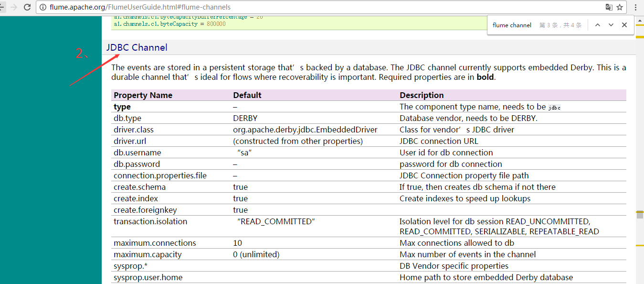Click the site info icon in address bar
Viewport: 644px width, 284px height.
pos(43,7)
